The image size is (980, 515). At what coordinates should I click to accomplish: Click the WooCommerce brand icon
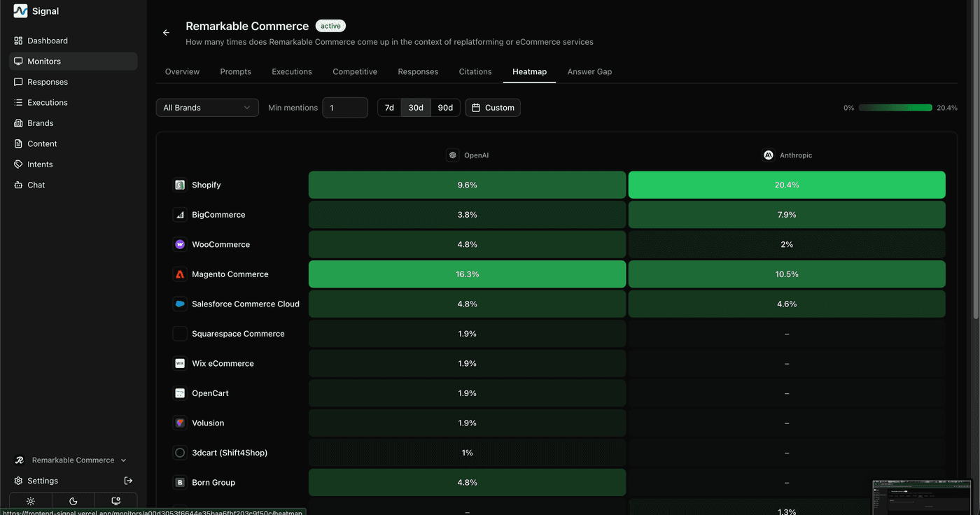click(180, 244)
